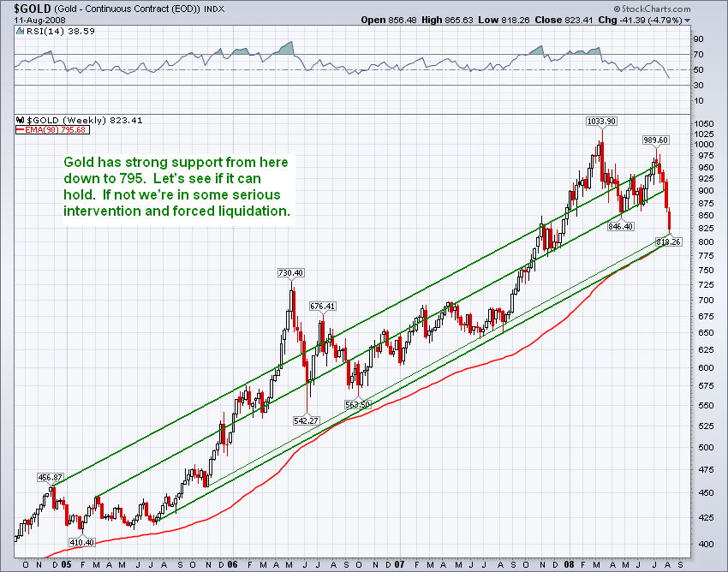Image resolution: width=728 pixels, height=572 pixels.
Task: Click the INDX exchange label
Action: [x=214, y=9]
